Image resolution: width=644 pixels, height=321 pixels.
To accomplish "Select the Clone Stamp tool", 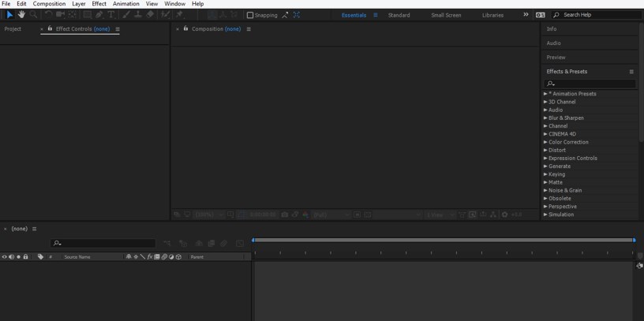I will click(x=138, y=15).
